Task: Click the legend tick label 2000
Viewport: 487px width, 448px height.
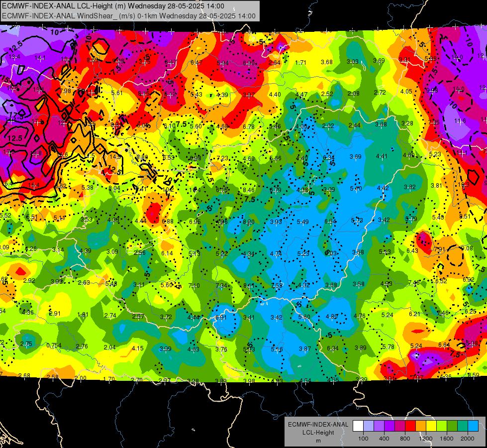Action: (468, 439)
